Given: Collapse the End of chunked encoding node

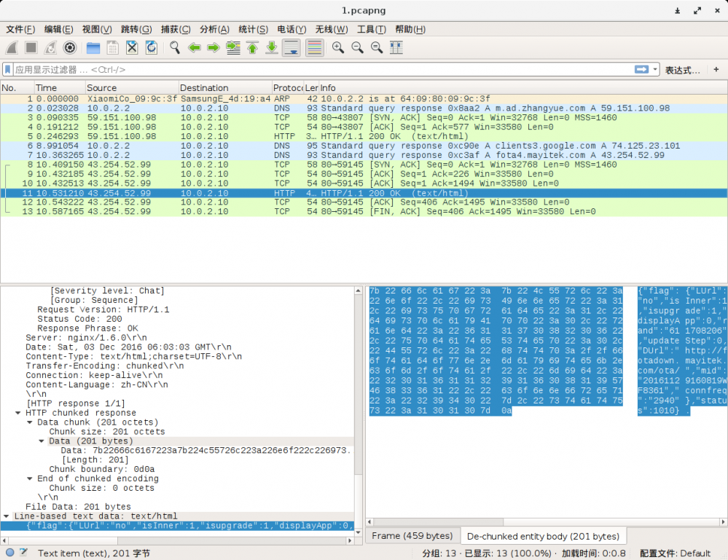Looking at the screenshot, I should coord(30,478).
